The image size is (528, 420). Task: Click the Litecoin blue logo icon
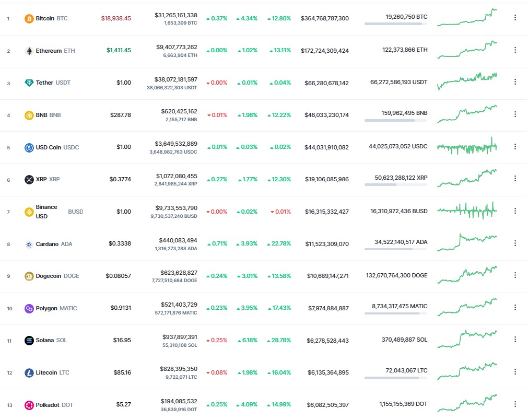pos(29,373)
